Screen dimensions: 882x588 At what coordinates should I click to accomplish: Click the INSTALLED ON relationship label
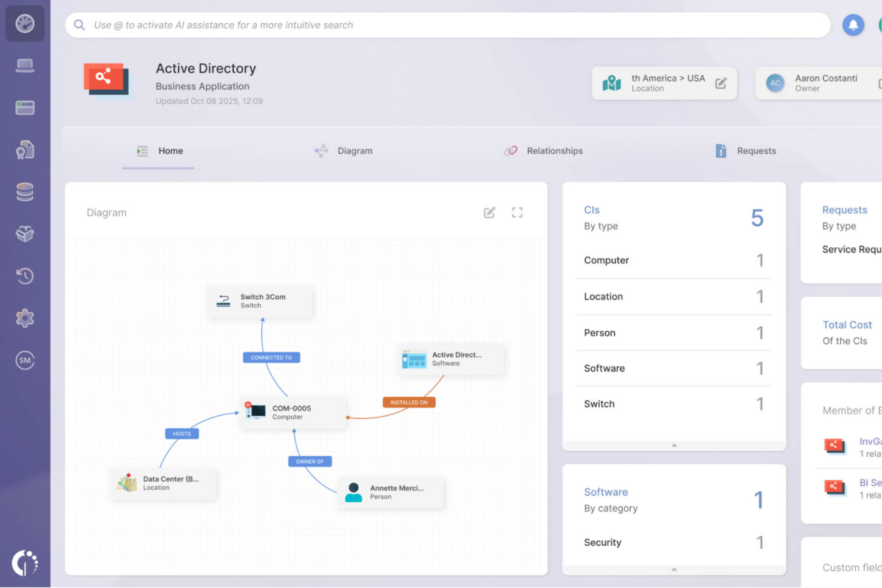(x=409, y=403)
